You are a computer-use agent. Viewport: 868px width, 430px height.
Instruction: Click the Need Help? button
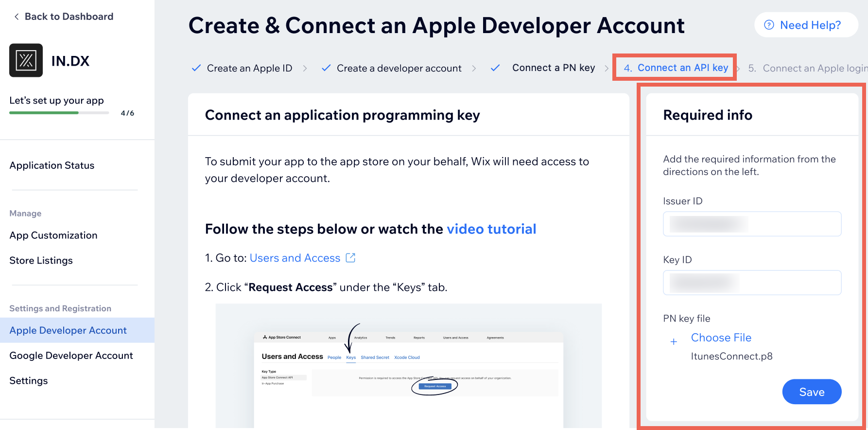click(x=806, y=25)
